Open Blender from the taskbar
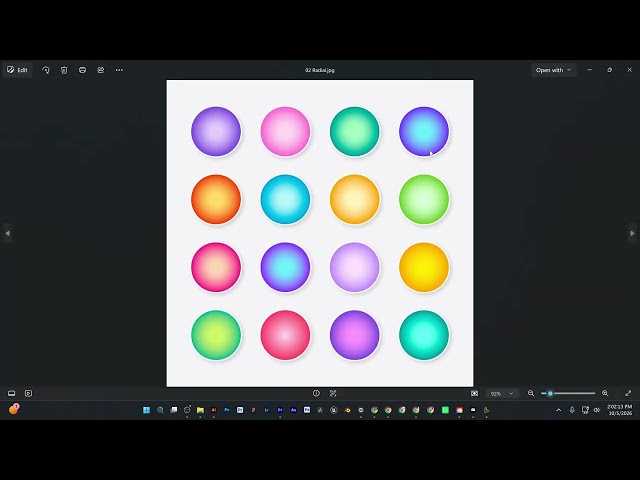Screen dimensions: 640x480 tap(347, 410)
